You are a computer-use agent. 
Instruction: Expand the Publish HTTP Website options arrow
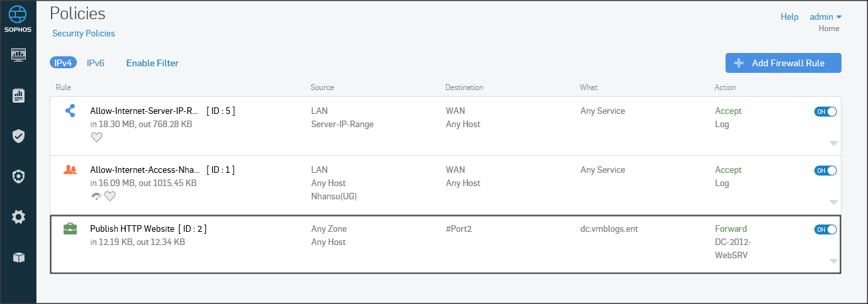pos(834,261)
